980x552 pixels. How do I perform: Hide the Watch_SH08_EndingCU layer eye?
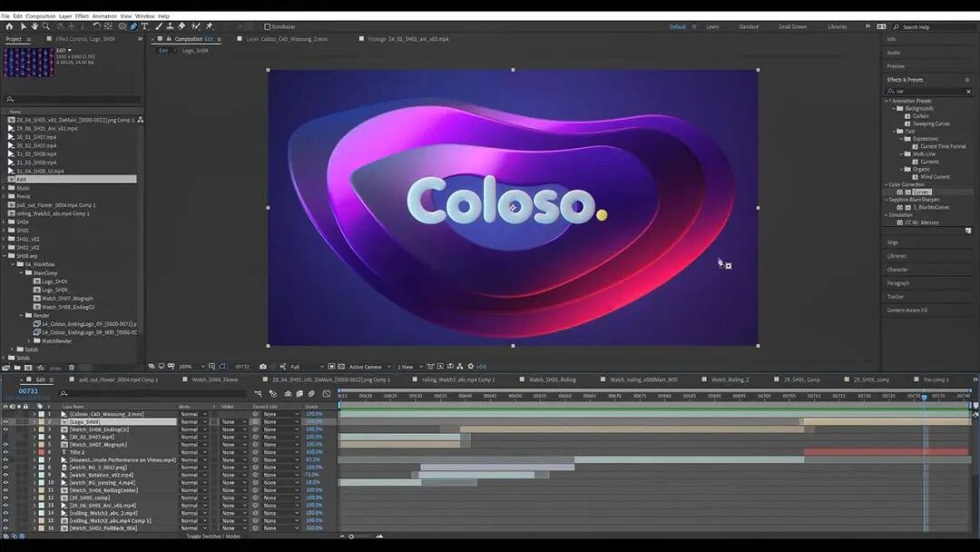coord(5,429)
